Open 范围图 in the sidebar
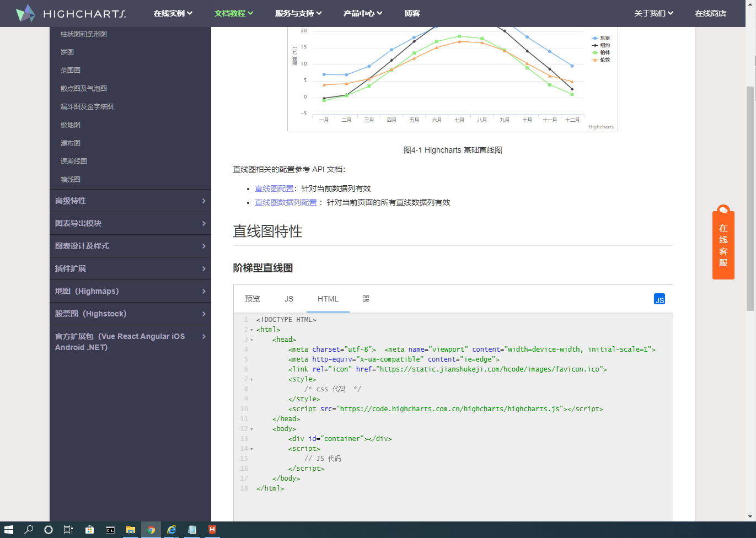This screenshot has width=756, height=538. (71, 70)
